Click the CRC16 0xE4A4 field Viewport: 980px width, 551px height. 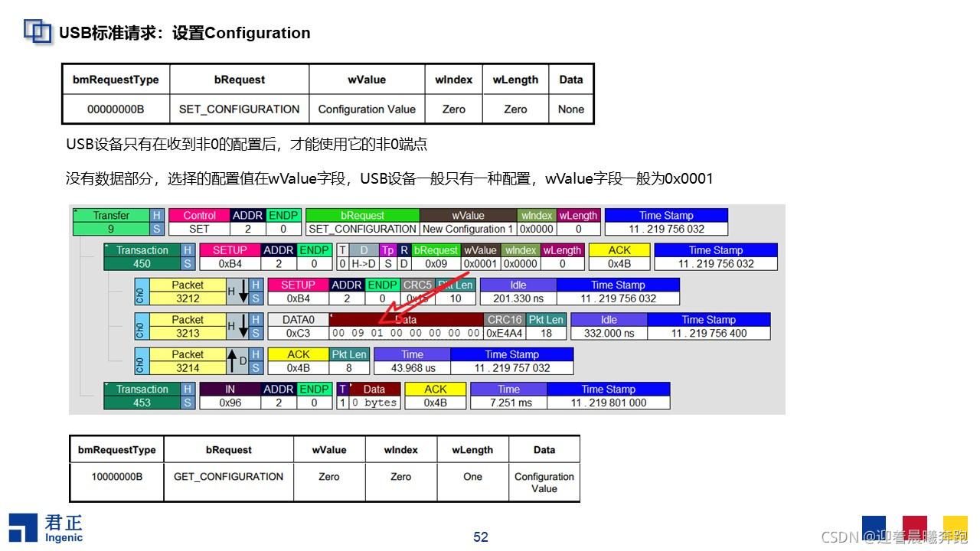pyautogui.click(x=505, y=327)
